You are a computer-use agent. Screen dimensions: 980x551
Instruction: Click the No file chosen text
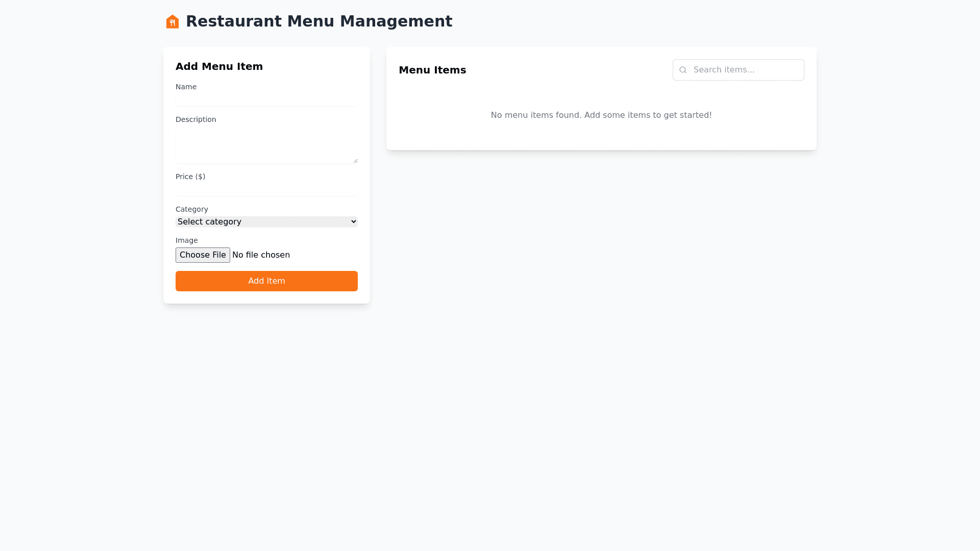point(261,255)
